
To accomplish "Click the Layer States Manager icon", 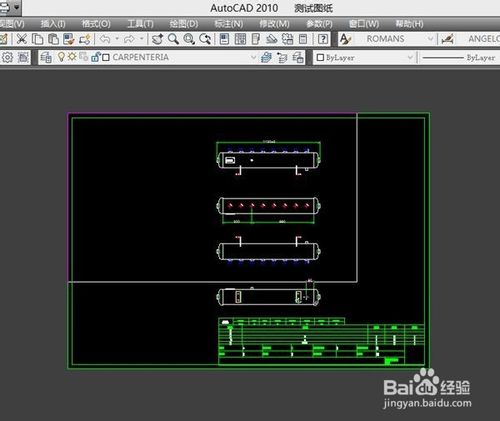I will (x=298, y=57).
